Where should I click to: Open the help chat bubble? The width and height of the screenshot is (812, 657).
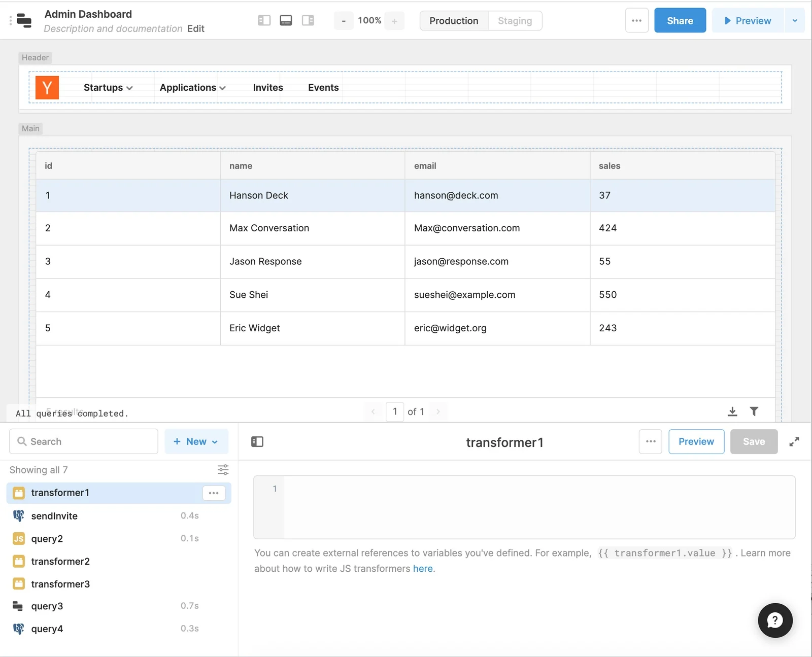pos(775,620)
